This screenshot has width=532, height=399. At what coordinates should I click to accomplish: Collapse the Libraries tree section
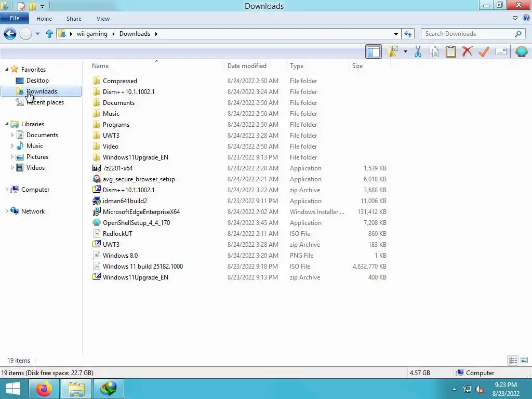coord(7,124)
